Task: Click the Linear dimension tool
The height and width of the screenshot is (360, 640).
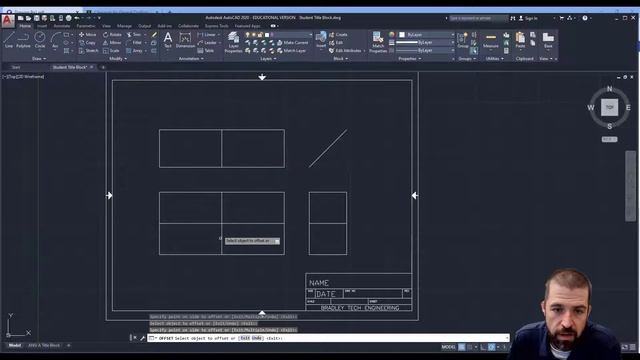Action: pos(207,35)
